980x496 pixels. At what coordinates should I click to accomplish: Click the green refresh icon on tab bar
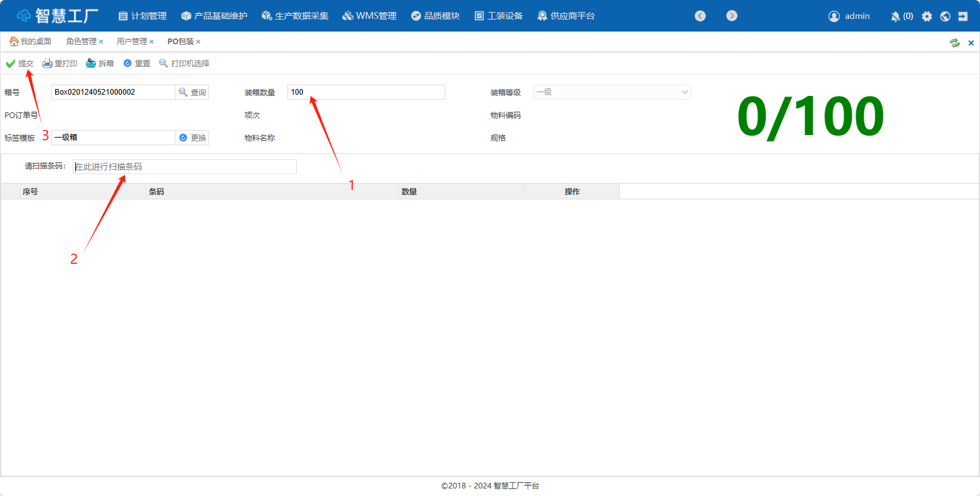point(954,43)
